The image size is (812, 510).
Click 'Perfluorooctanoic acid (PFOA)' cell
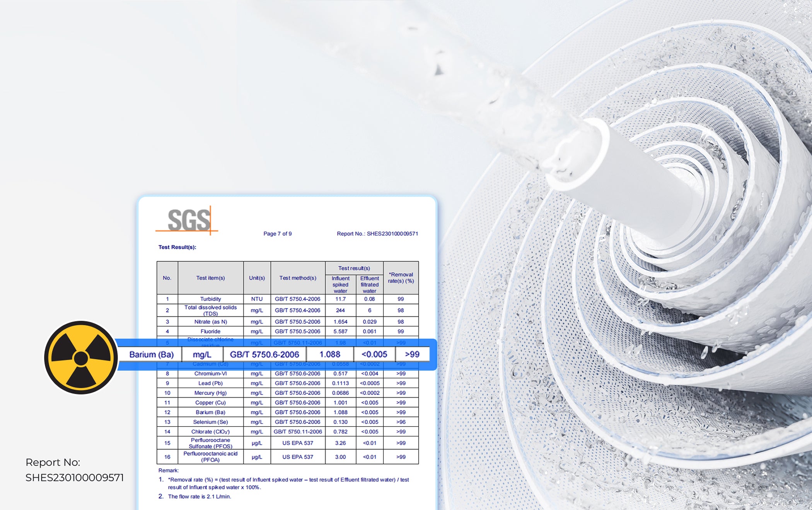click(210, 457)
